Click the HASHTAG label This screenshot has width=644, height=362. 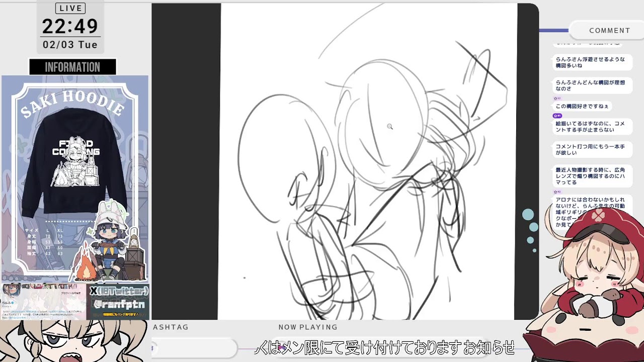(171, 327)
